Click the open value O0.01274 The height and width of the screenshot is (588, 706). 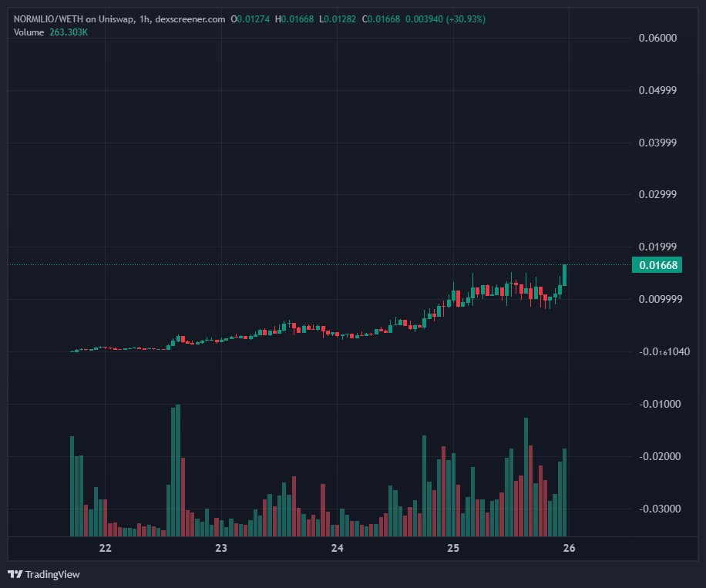[x=250, y=19]
